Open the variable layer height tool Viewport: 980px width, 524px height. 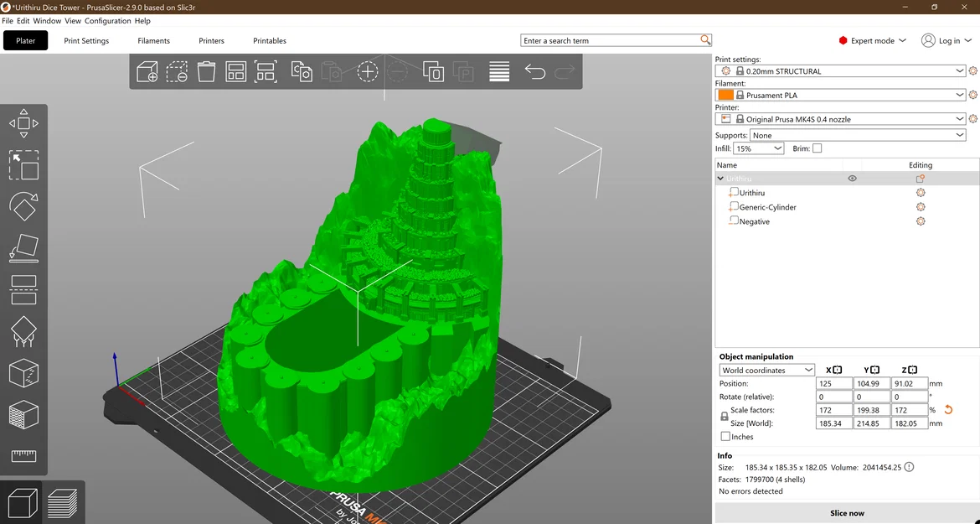(x=499, y=71)
